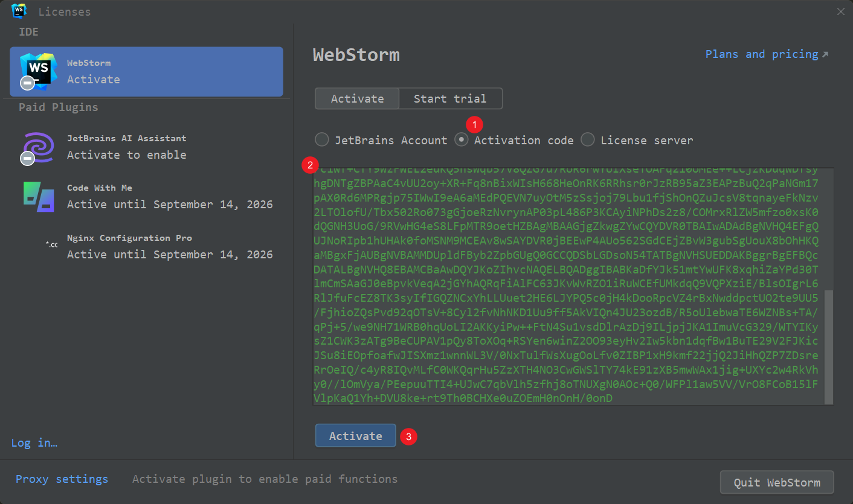Click inside the activation code text area
The height and width of the screenshot is (504, 853).
pos(568,284)
